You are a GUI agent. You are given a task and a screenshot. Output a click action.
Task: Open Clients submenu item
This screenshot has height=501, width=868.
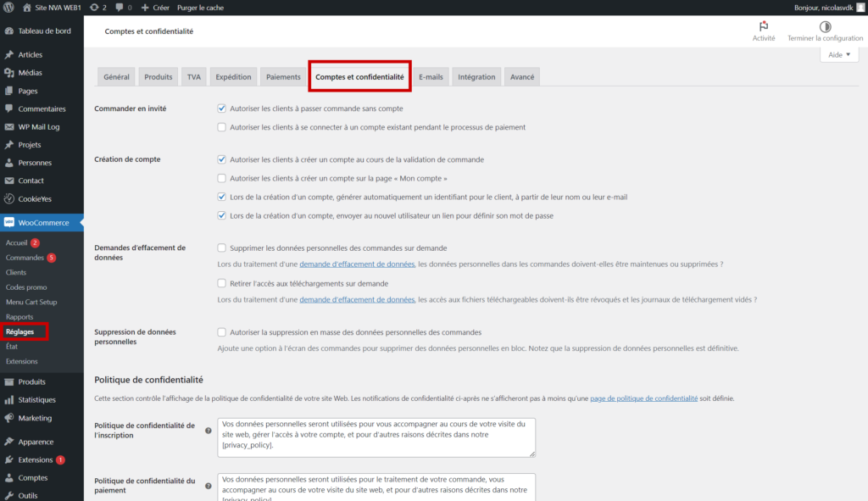(x=16, y=272)
